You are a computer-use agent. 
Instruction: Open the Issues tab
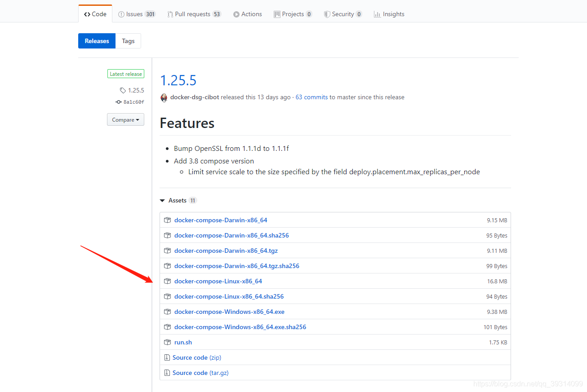click(137, 14)
